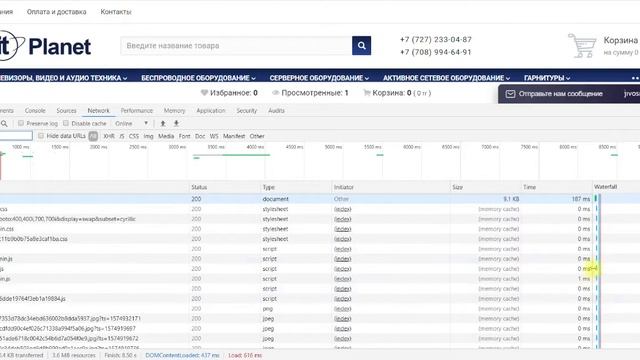Click the export HAR download arrow icon
The image size is (640, 360).
click(x=176, y=123)
